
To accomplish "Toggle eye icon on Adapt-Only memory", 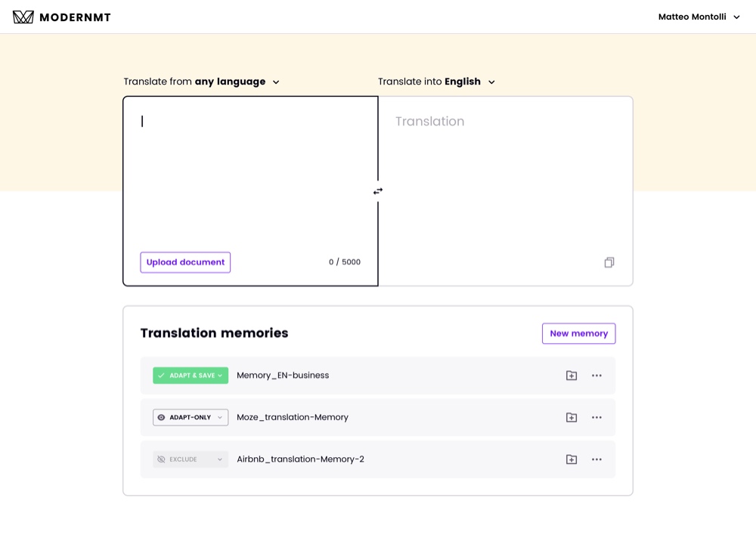I will click(x=161, y=418).
